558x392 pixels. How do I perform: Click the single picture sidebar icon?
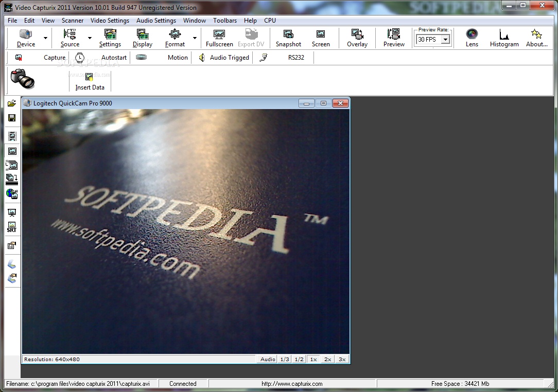click(12, 151)
